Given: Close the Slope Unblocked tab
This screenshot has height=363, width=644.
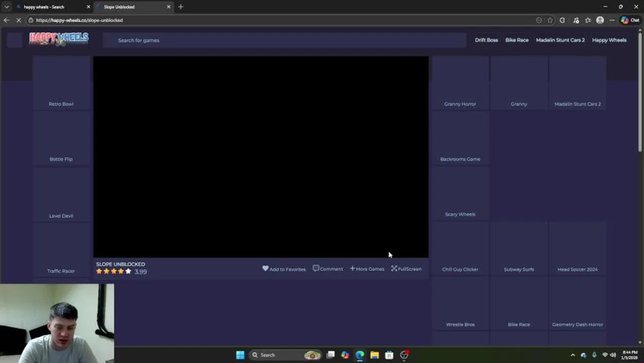Looking at the screenshot, I should pyautogui.click(x=169, y=7).
